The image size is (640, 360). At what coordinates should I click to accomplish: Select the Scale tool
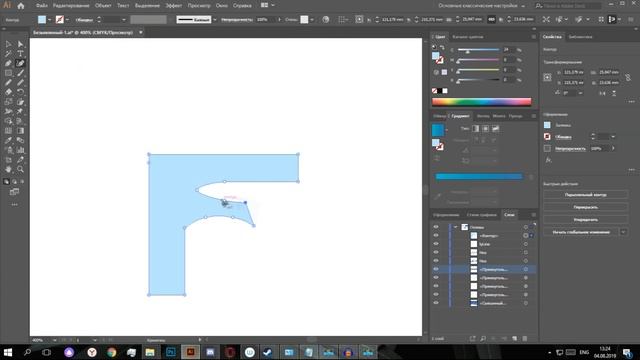coord(8,102)
